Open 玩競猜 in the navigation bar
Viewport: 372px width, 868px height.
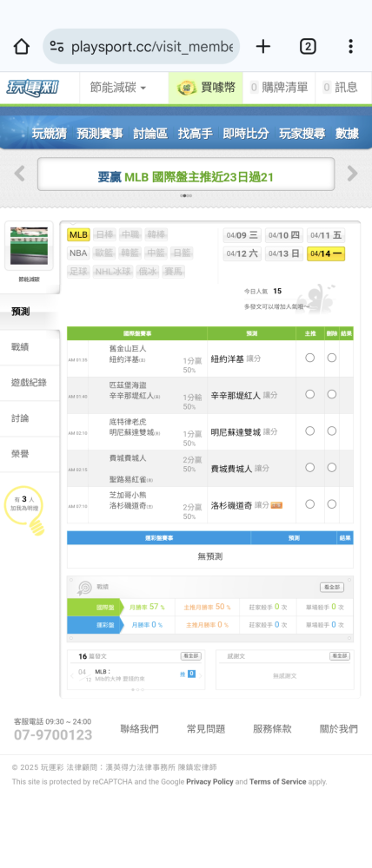[50, 134]
